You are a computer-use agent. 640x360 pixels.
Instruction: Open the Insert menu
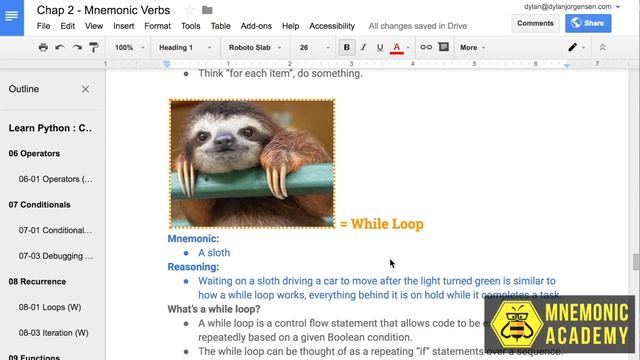(124, 26)
